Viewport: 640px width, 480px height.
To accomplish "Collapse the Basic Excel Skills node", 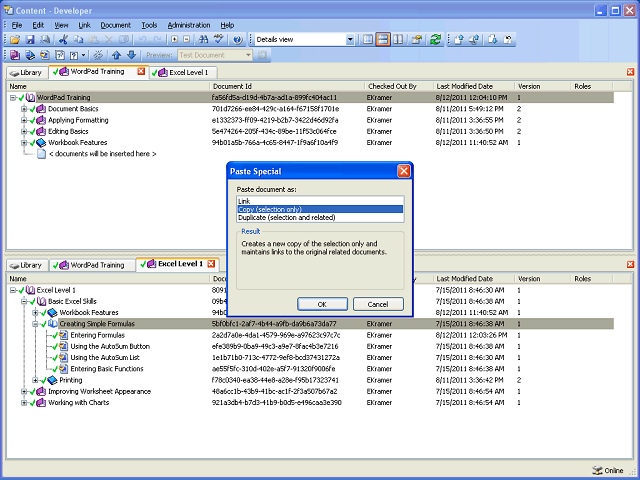I will coord(24,302).
